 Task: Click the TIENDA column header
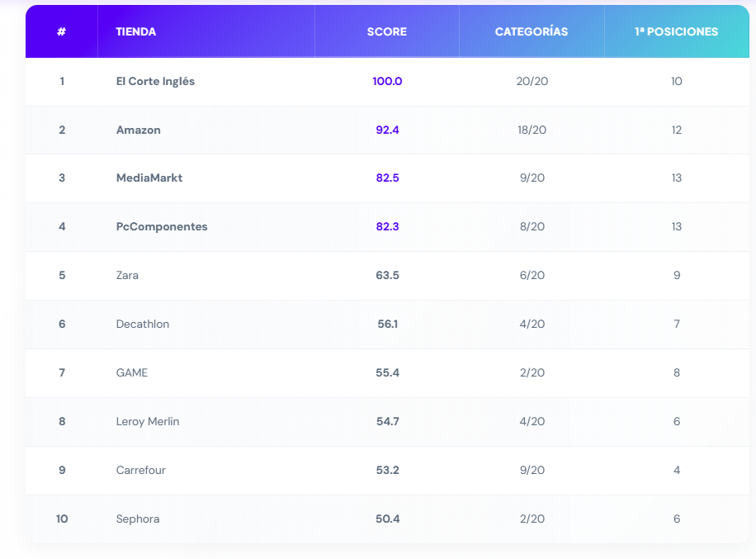(136, 32)
